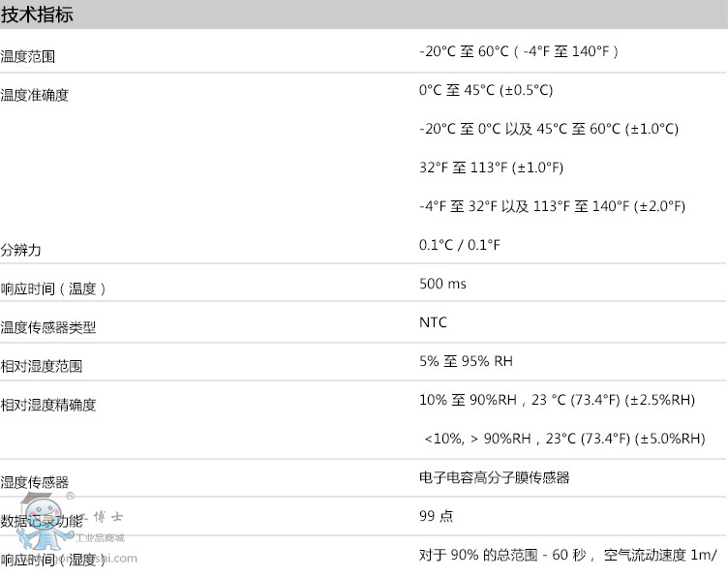The height and width of the screenshot is (577, 728).
Task: Select the 相对湿度精确度 label
Action: tap(48, 405)
